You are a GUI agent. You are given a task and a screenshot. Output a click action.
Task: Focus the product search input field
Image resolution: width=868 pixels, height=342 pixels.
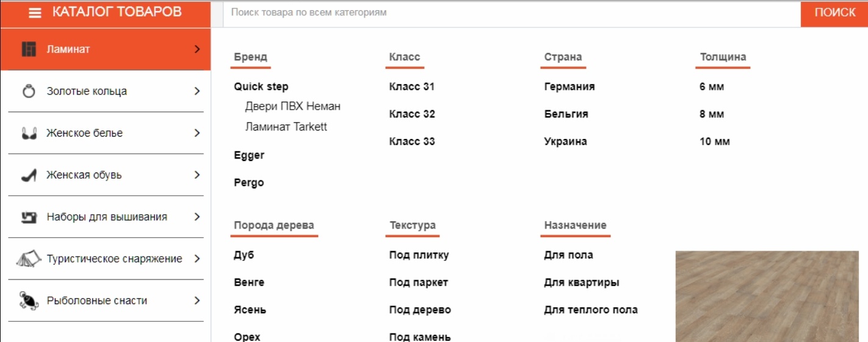(x=512, y=13)
